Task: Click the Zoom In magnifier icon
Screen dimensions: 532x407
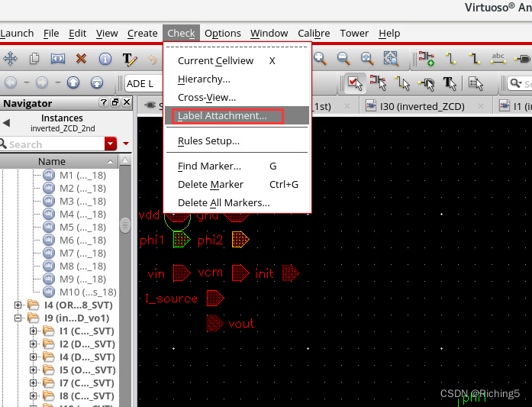Action: (320, 59)
